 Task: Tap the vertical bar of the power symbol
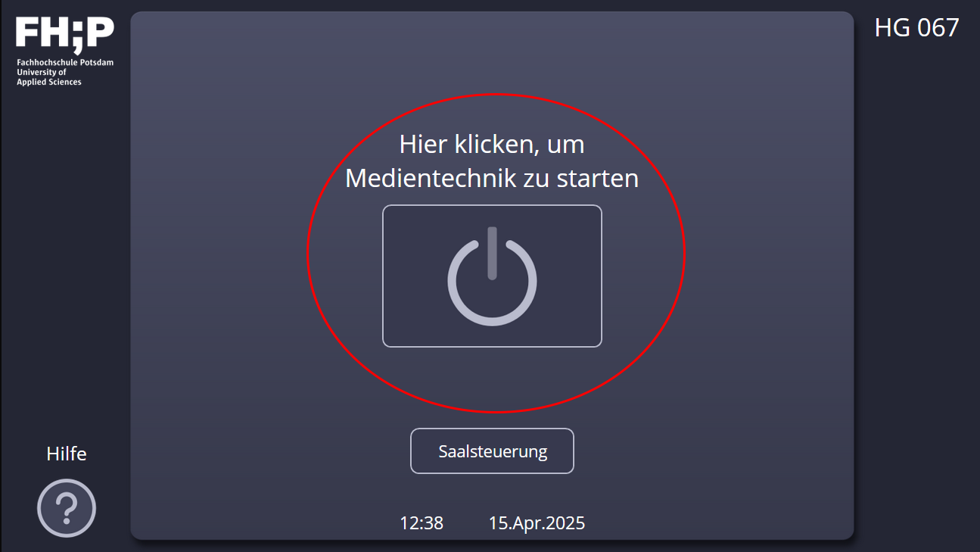coord(492,253)
